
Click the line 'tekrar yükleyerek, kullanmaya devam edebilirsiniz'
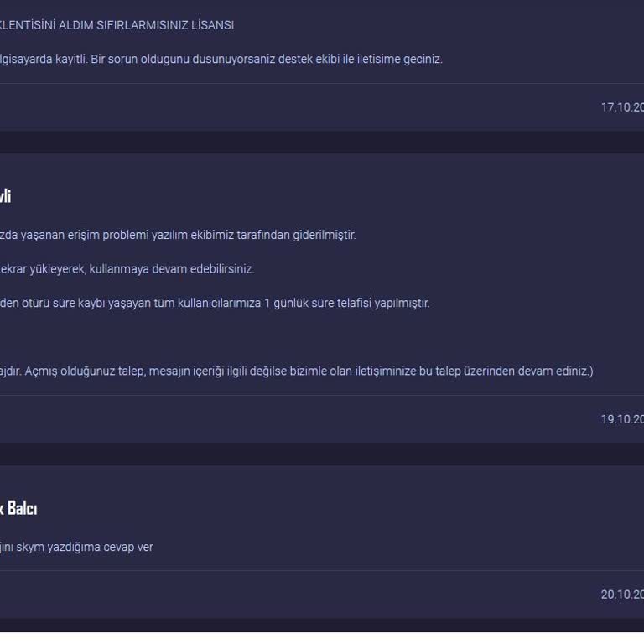(x=127, y=269)
